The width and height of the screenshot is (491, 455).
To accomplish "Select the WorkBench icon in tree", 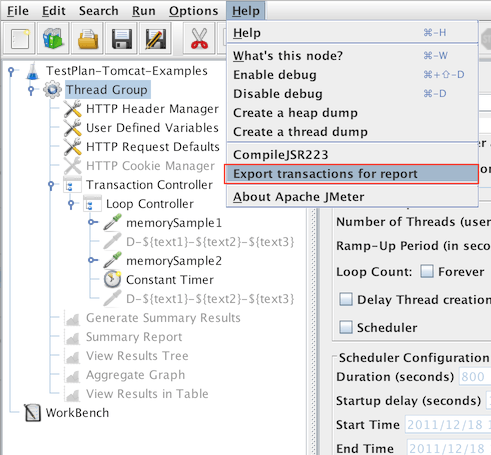I will [x=33, y=413].
